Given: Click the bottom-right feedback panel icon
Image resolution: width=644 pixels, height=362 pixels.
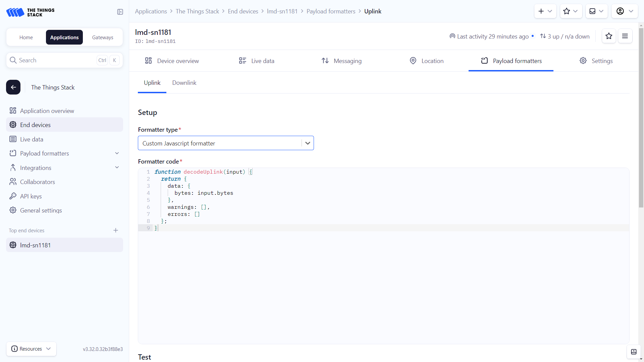Looking at the screenshot, I should (634, 352).
